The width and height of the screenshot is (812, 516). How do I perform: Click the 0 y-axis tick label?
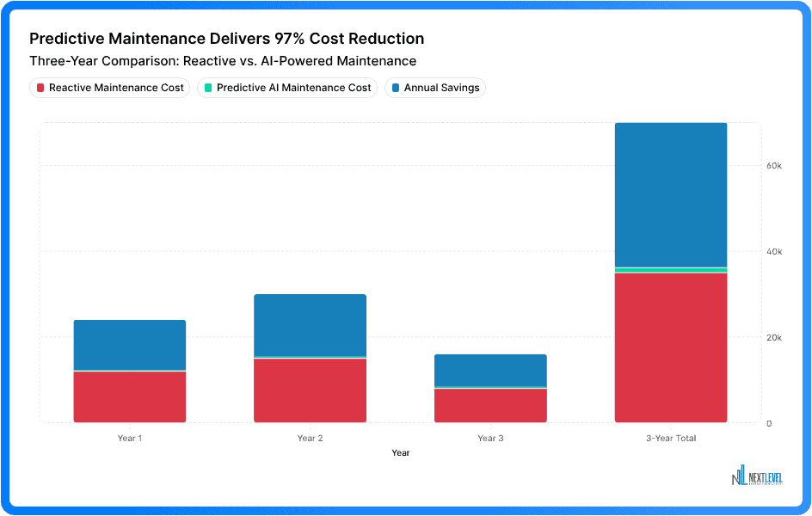(x=769, y=423)
